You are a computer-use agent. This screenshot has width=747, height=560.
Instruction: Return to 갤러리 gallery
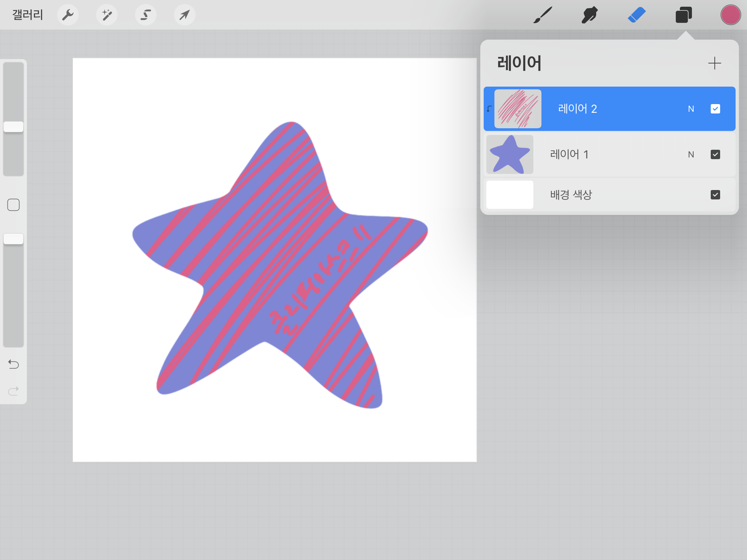pyautogui.click(x=28, y=15)
